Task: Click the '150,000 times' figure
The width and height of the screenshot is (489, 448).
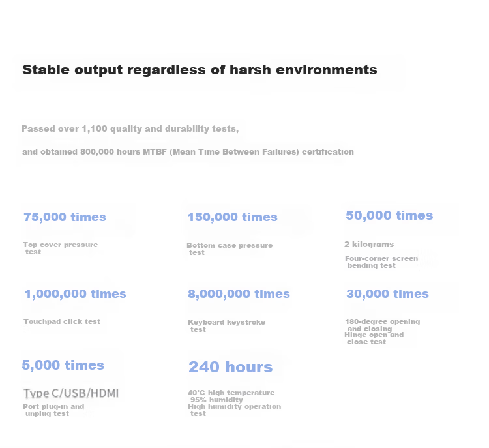Action: [x=232, y=217]
